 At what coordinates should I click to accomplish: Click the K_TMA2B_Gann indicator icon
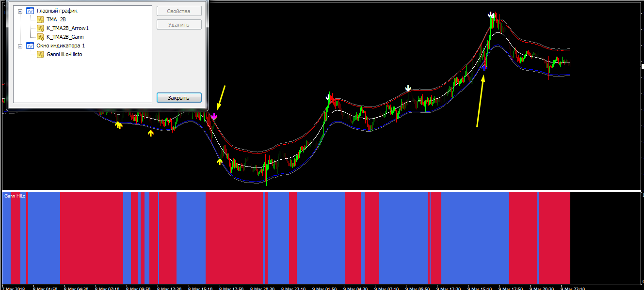40,37
